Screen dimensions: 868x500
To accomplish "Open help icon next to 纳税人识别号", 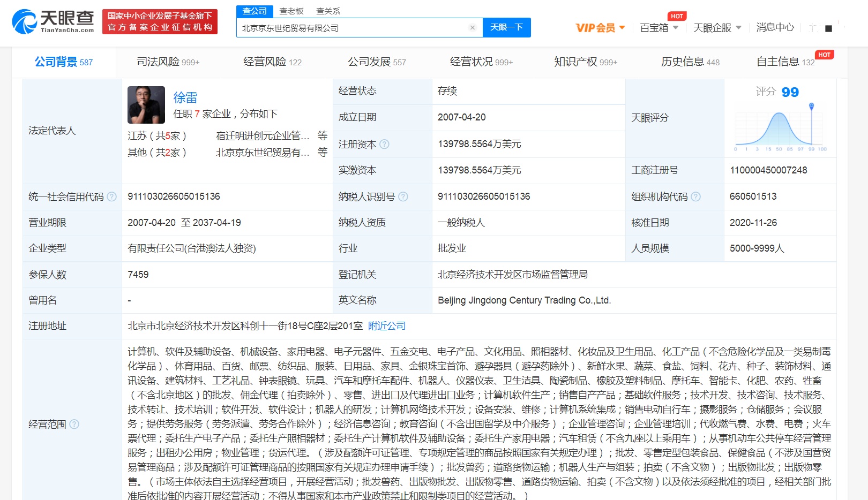I will (x=403, y=197).
